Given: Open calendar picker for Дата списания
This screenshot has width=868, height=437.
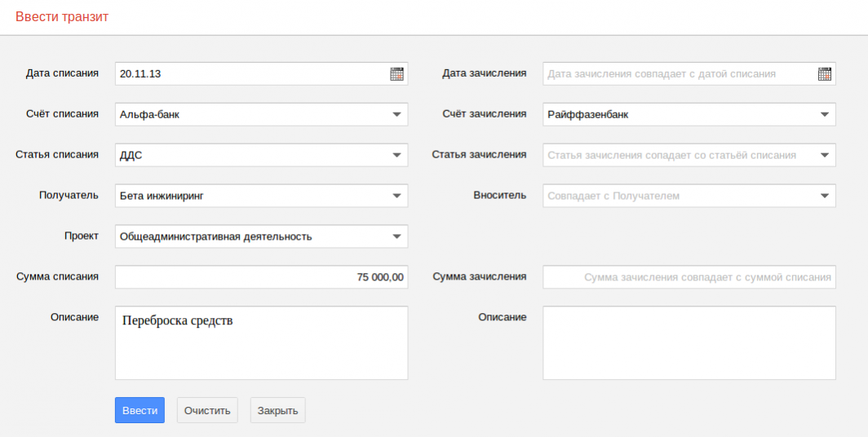Looking at the screenshot, I should (x=396, y=74).
